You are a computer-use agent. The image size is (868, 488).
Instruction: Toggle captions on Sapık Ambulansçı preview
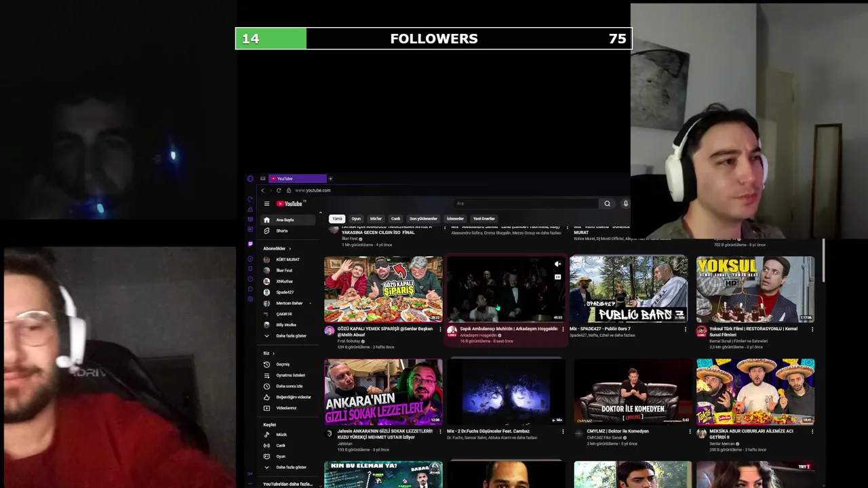(x=557, y=277)
